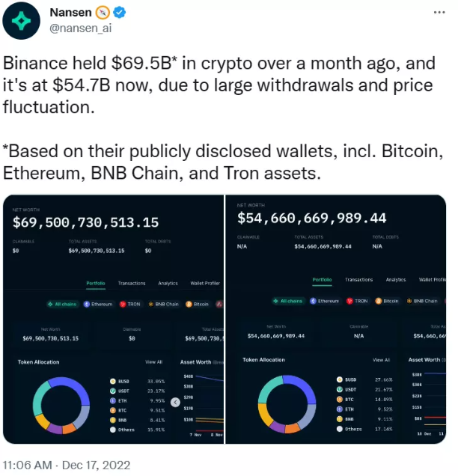
Task: Click BUSD token icon in right allocation list
Action: (340, 379)
